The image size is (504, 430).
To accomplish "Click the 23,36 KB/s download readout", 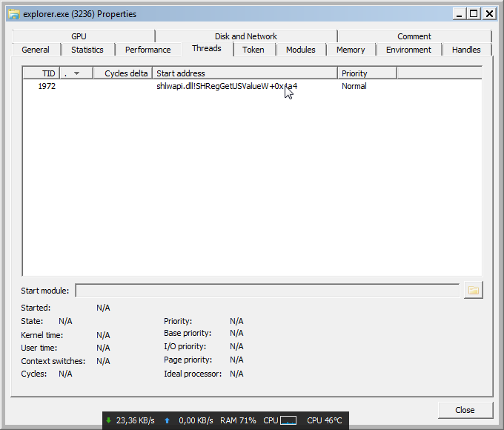I will point(136,420).
